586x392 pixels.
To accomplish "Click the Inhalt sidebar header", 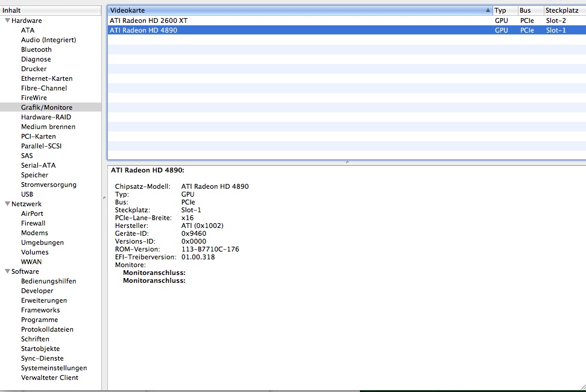I will (x=51, y=10).
